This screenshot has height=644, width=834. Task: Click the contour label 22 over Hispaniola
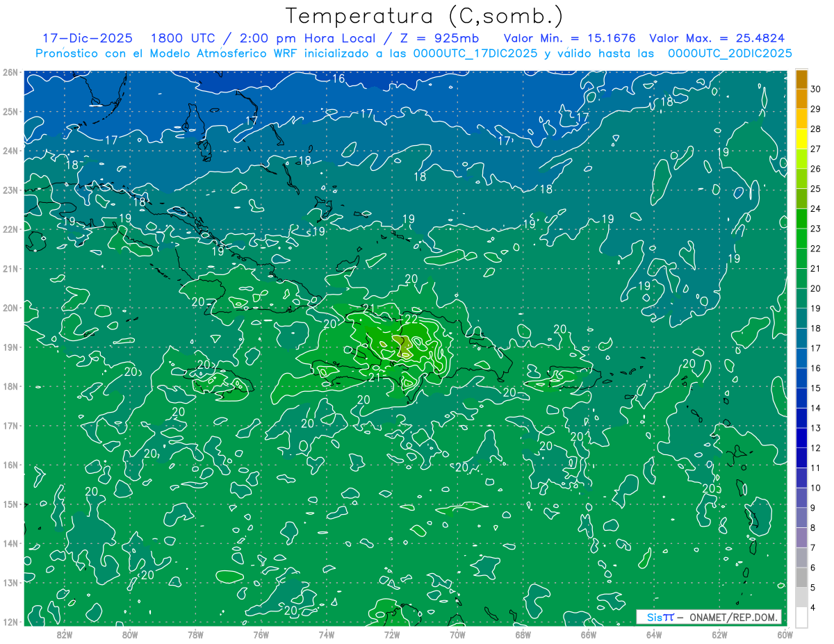click(411, 319)
